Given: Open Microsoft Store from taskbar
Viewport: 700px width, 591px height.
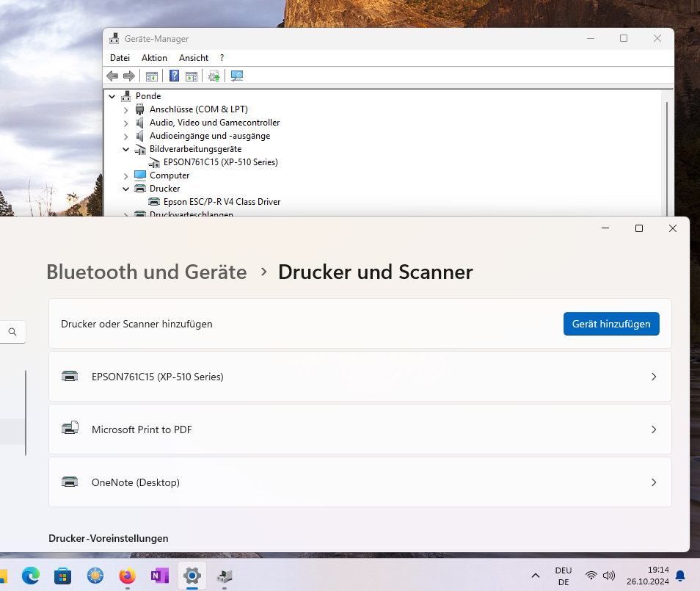Looking at the screenshot, I should pyautogui.click(x=62, y=576).
